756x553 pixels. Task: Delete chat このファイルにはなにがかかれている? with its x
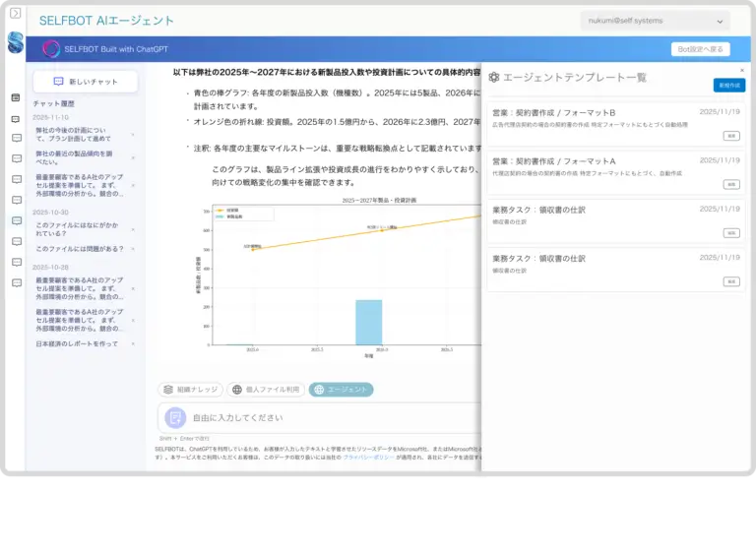(x=133, y=229)
